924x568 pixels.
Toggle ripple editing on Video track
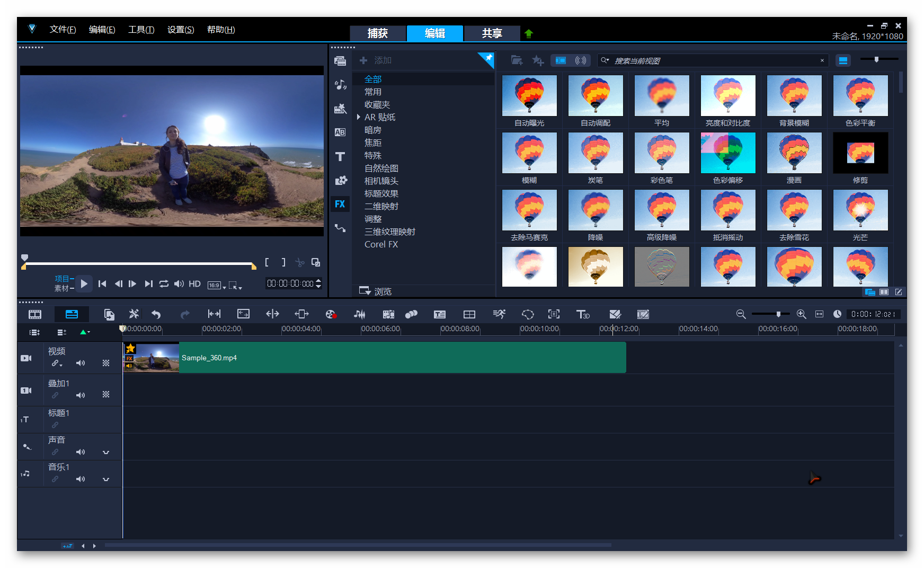click(x=55, y=363)
